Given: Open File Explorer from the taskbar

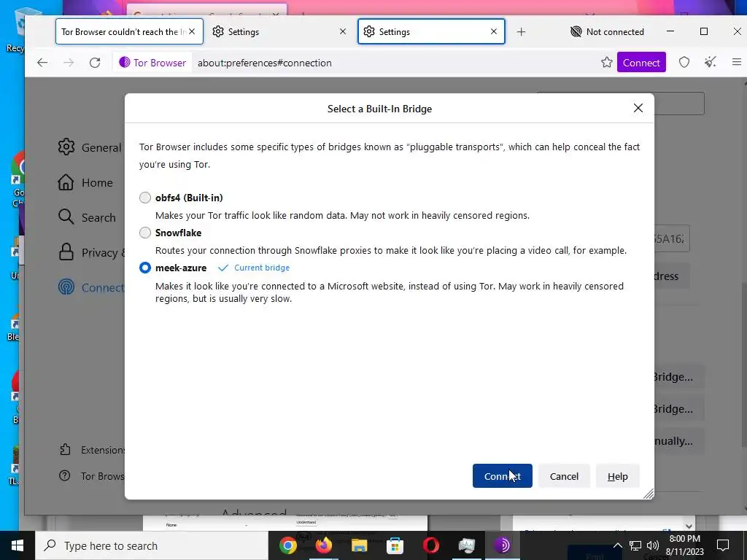Looking at the screenshot, I should [x=359, y=545].
